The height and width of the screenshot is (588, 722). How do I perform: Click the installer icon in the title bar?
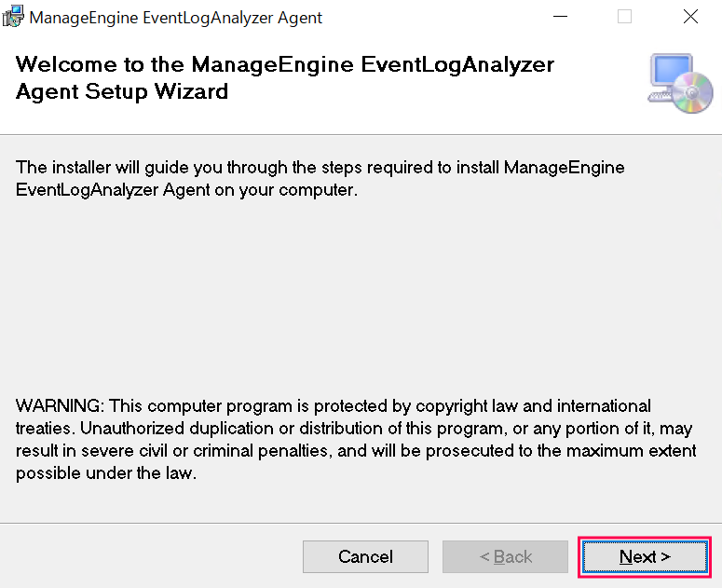coord(14,17)
